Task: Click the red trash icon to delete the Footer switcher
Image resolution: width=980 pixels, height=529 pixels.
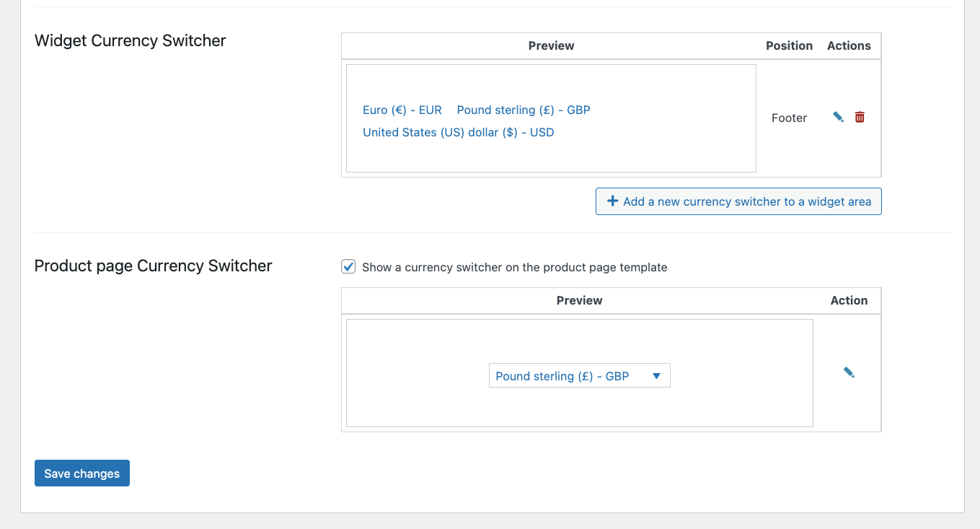Action: pyautogui.click(x=859, y=115)
